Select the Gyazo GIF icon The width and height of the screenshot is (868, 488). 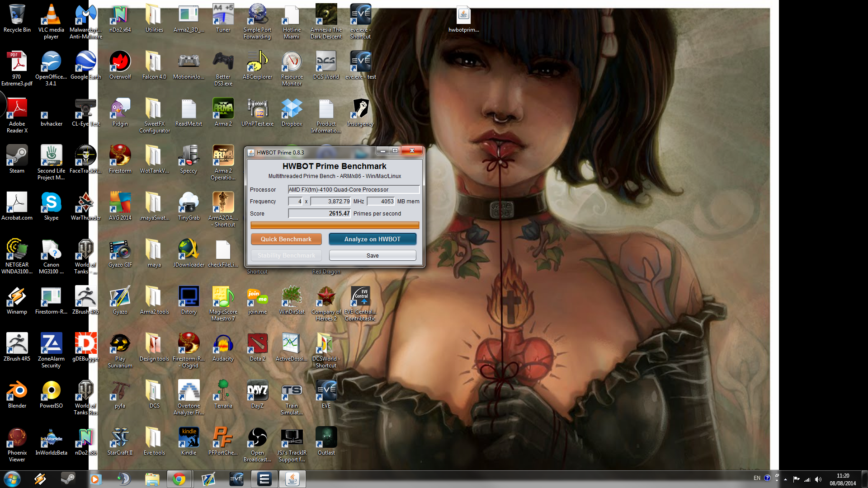(120, 253)
